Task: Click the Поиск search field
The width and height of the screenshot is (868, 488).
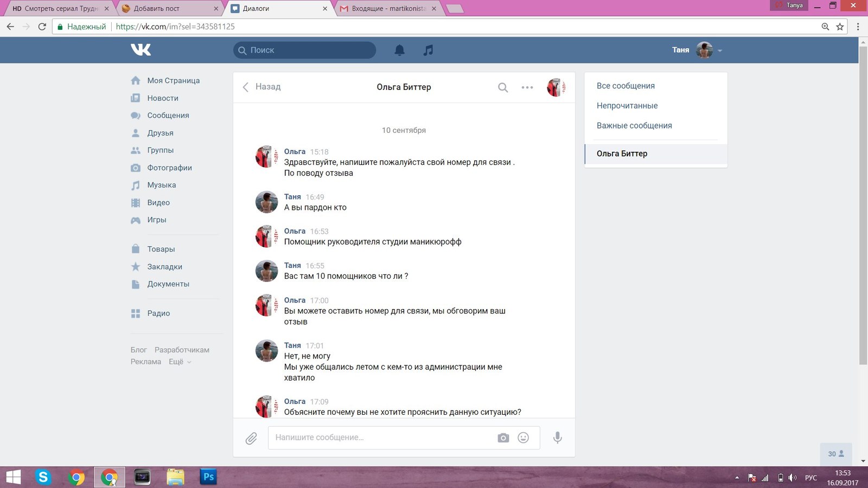Action: [x=305, y=50]
